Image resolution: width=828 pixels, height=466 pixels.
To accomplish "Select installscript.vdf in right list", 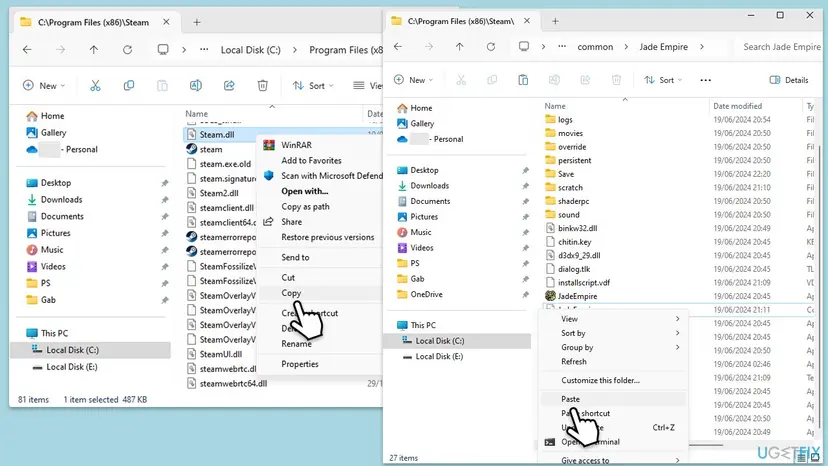I will (x=584, y=283).
